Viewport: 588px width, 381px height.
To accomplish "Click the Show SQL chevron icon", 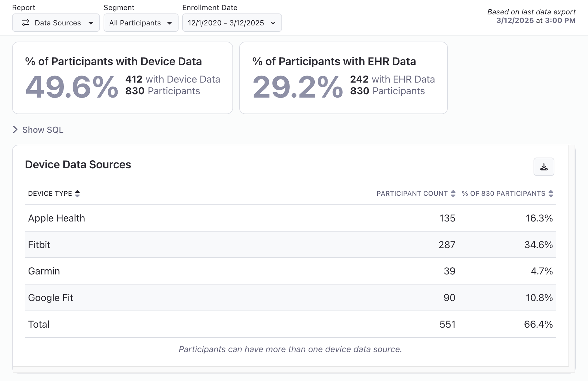I will [x=15, y=130].
